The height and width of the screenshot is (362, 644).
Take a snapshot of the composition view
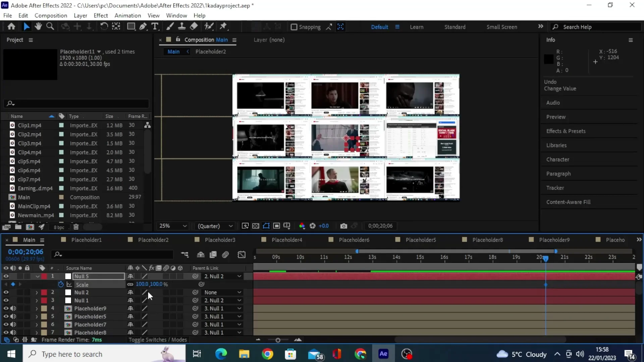coord(343,226)
